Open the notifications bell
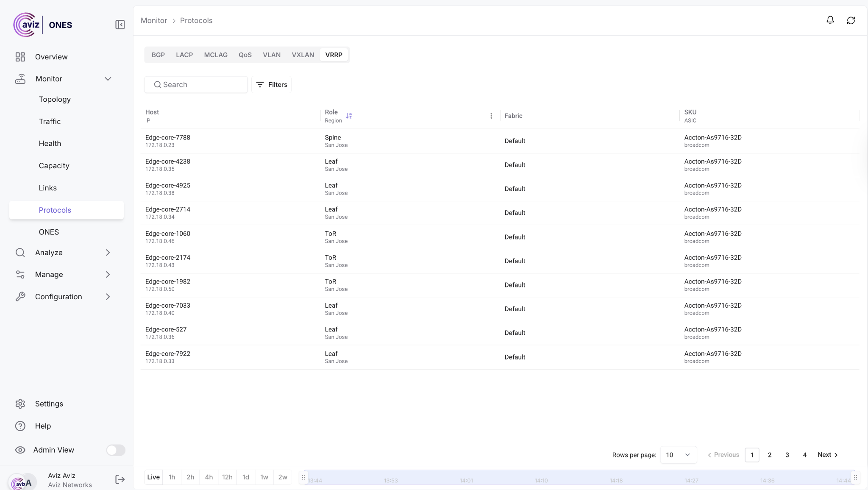The width and height of the screenshot is (868, 490). [x=830, y=20]
